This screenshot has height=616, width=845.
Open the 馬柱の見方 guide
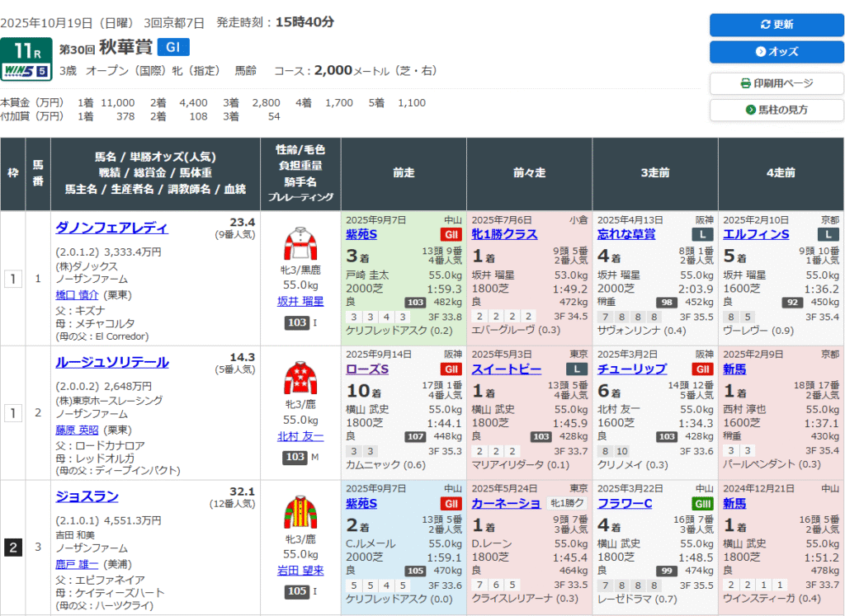pyautogui.click(x=777, y=110)
